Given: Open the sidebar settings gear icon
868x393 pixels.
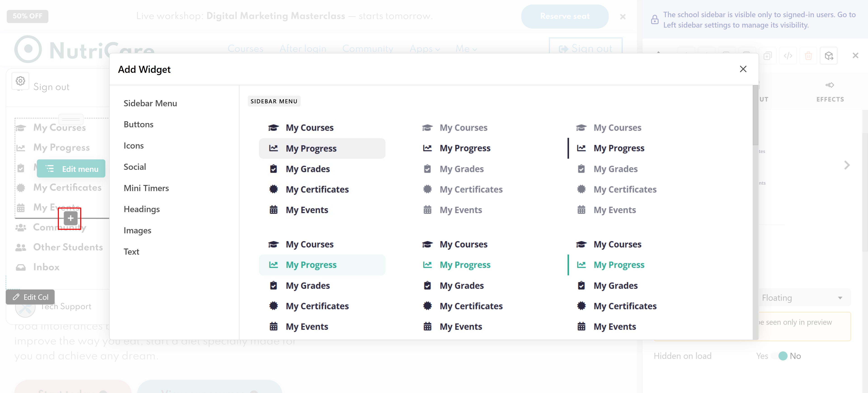Looking at the screenshot, I should click(21, 81).
